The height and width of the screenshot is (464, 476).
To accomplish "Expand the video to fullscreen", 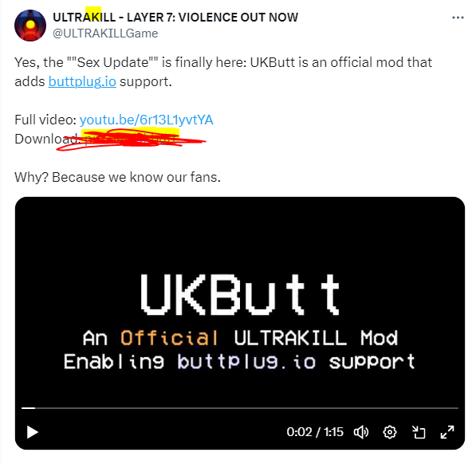I will point(447,432).
